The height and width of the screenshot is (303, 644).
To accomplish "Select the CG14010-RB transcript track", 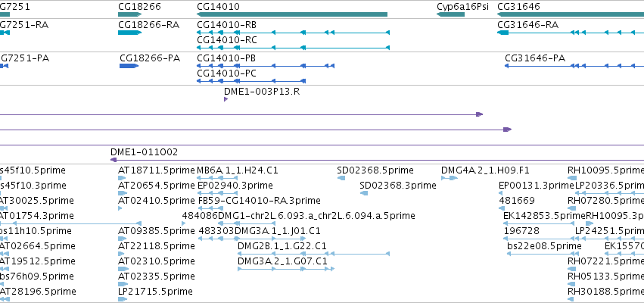I will 294,33.
